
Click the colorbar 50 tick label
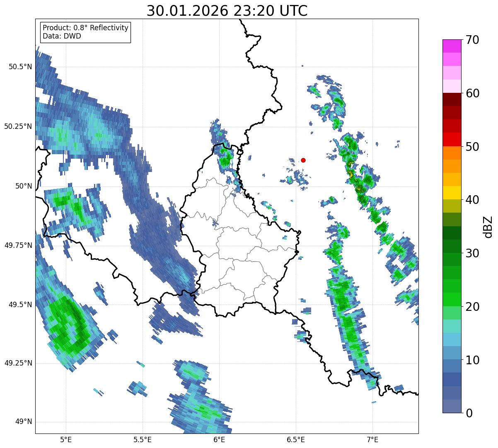(472, 147)
